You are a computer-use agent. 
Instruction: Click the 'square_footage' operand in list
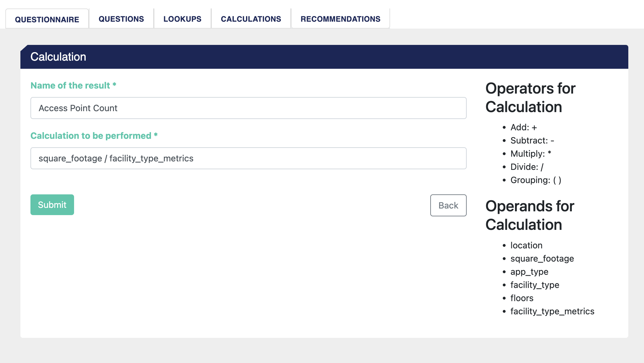(542, 258)
